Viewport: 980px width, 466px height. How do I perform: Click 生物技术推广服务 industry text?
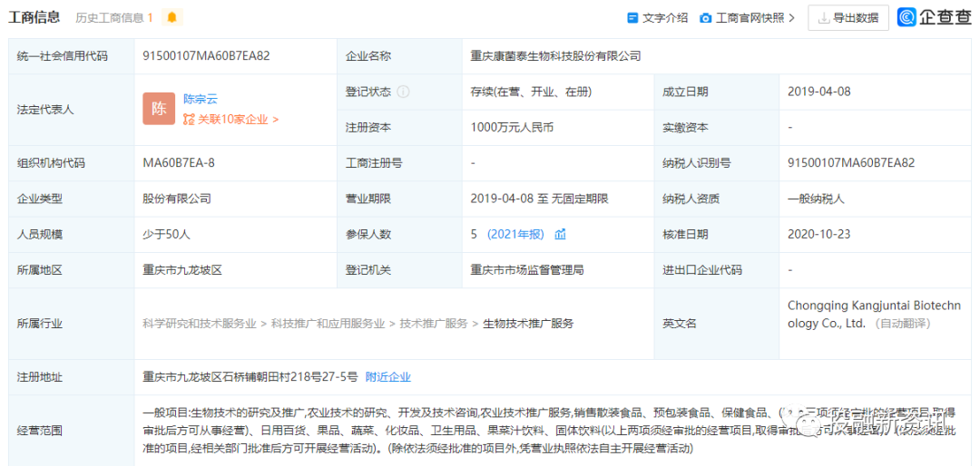point(528,324)
